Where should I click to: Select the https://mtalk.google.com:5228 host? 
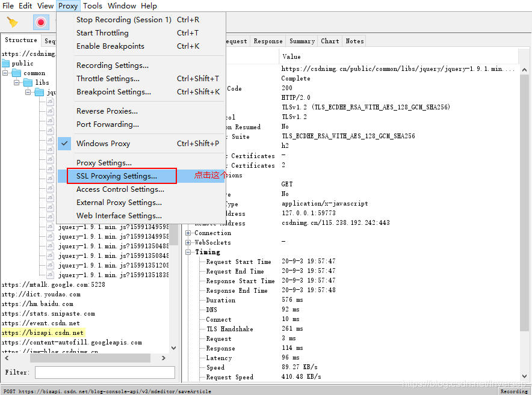[x=54, y=284]
